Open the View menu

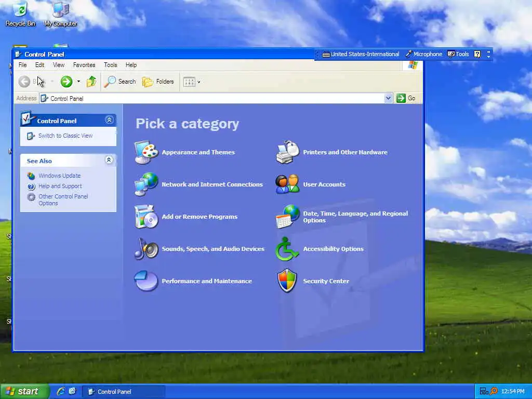59,65
